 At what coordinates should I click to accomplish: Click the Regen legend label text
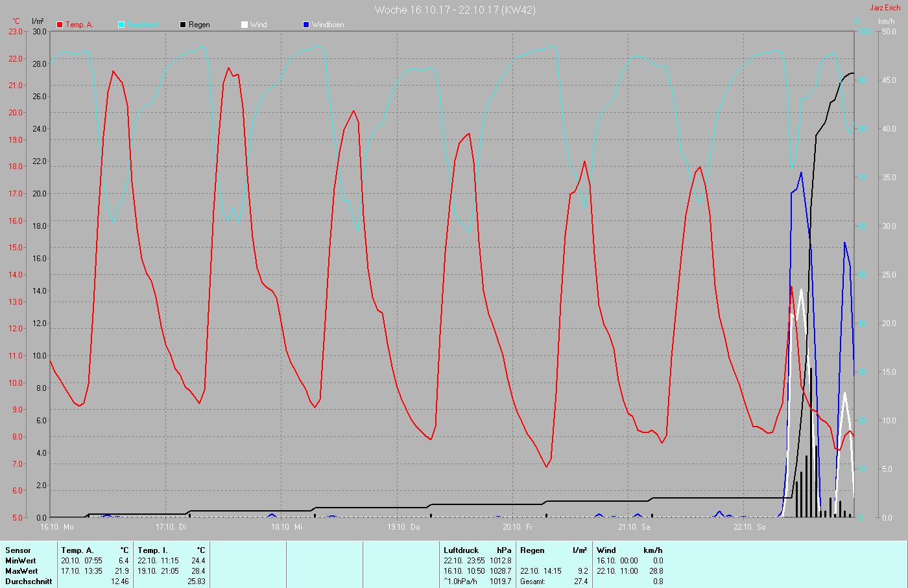click(x=199, y=25)
